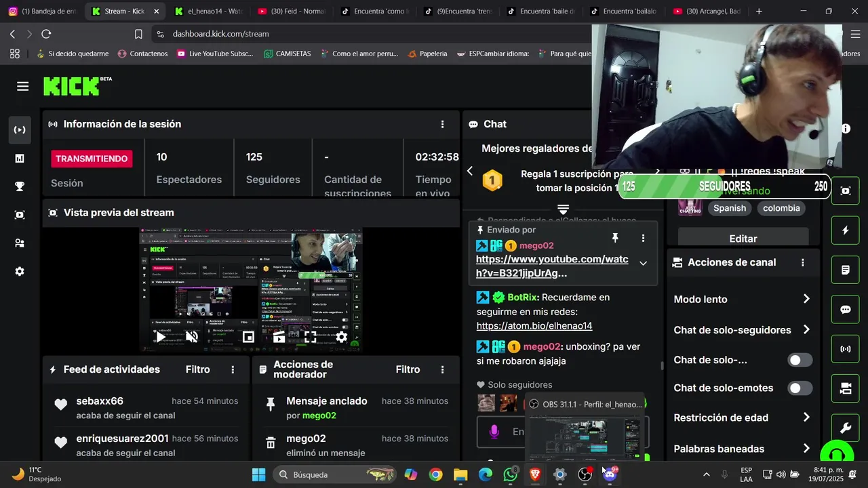Open the analytics chart icon in left sidebar
Image resolution: width=868 pixels, height=488 pixels.
click(20, 159)
